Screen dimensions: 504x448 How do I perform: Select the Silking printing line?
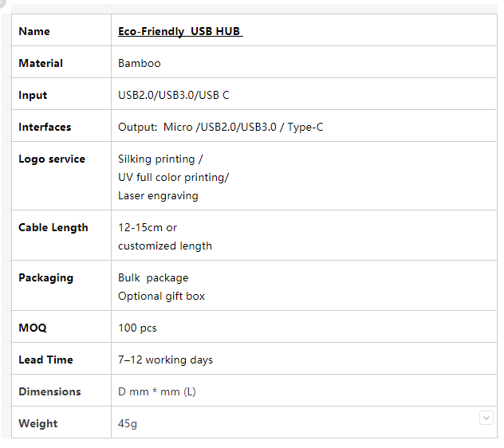pyautogui.click(x=160, y=159)
